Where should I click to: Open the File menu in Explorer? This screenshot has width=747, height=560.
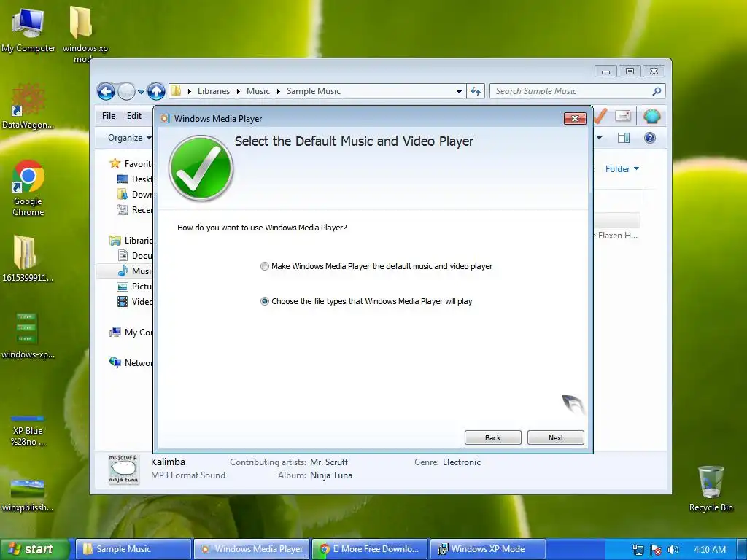pyautogui.click(x=109, y=116)
